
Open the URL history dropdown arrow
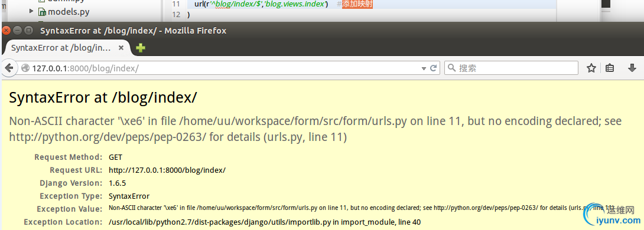[x=424, y=68]
